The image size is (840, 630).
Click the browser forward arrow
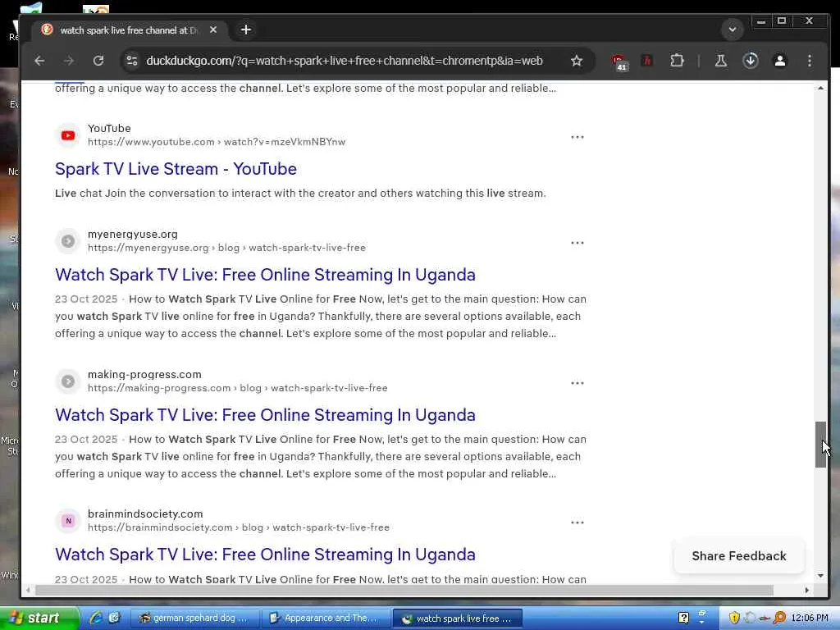[69, 61]
